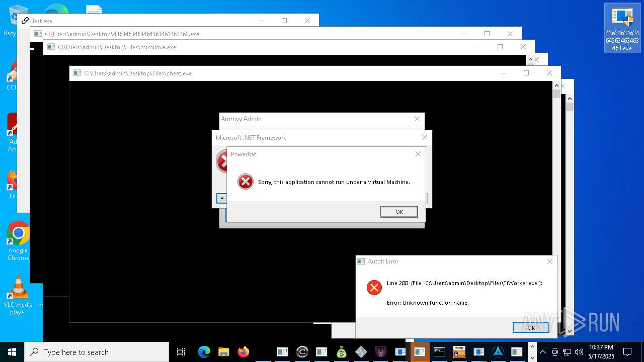This screenshot has width=644, height=362.
Task: Launch Microsoft Edge from the taskbar
Action: coord(204,352)
